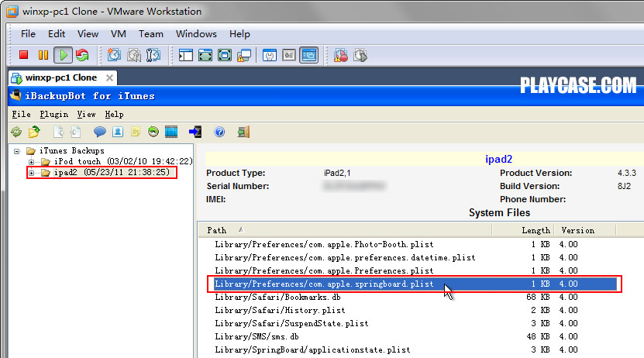The height and width of the screenshot is (358, 644).
Task: Open the snapshot manager wrench-clock icon
Action: pyautogui.click(x=153, y=55)
